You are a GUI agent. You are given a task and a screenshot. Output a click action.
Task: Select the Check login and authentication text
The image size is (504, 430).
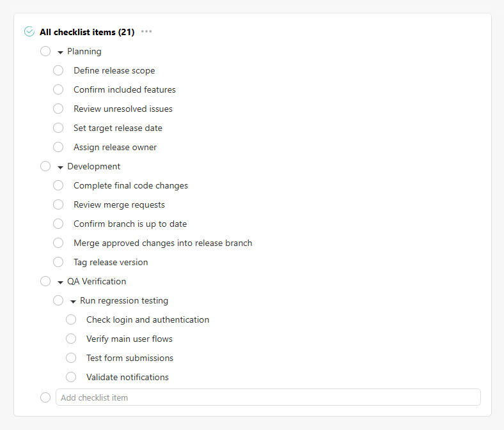(148, 319)
